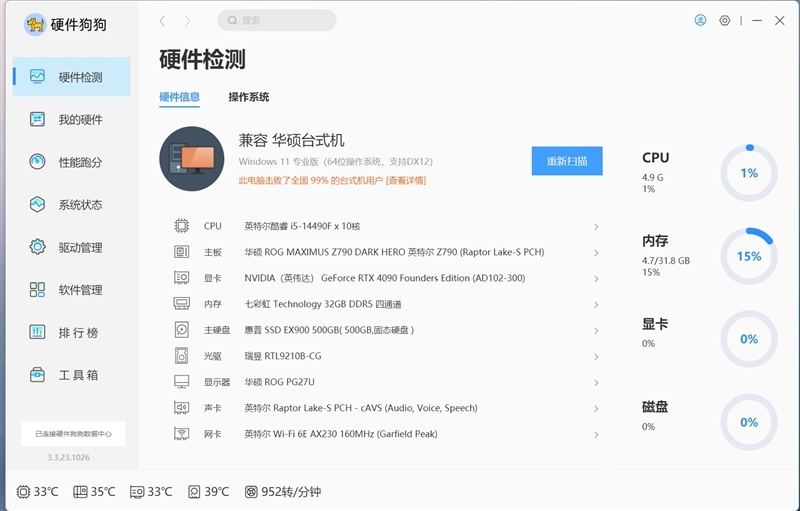Viewport: 800px width, 511px height.
Task: Open the settings hexagon icon
Action: (x=724, y=20)
